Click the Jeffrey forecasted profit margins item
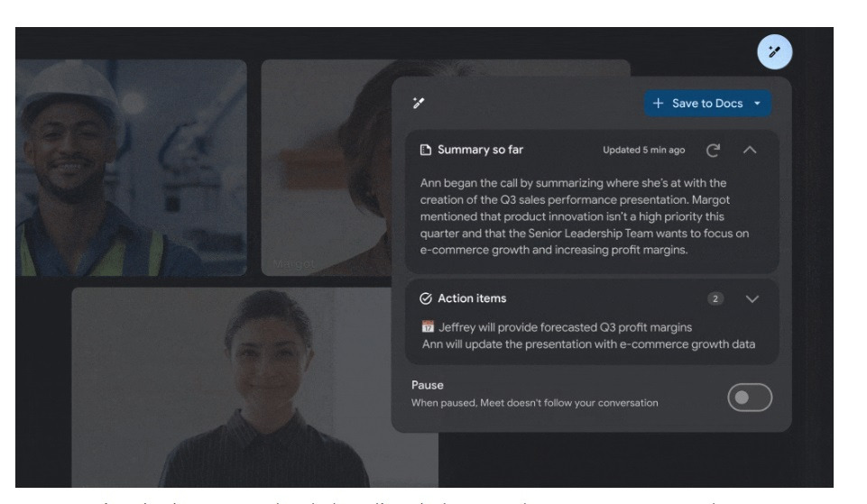This screenshot has height=504, width=867. pyautogui.click(x=565, y=327)
